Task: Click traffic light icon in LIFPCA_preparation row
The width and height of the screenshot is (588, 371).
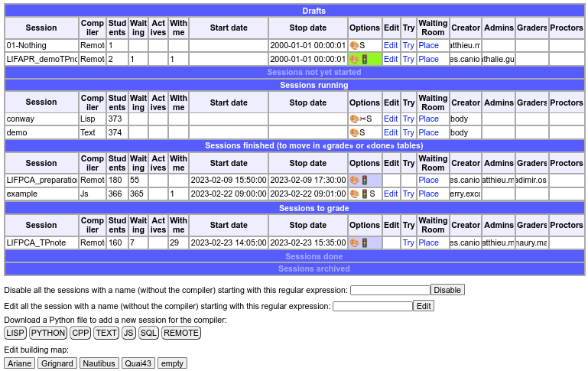Action: click(x=364, y=181)
